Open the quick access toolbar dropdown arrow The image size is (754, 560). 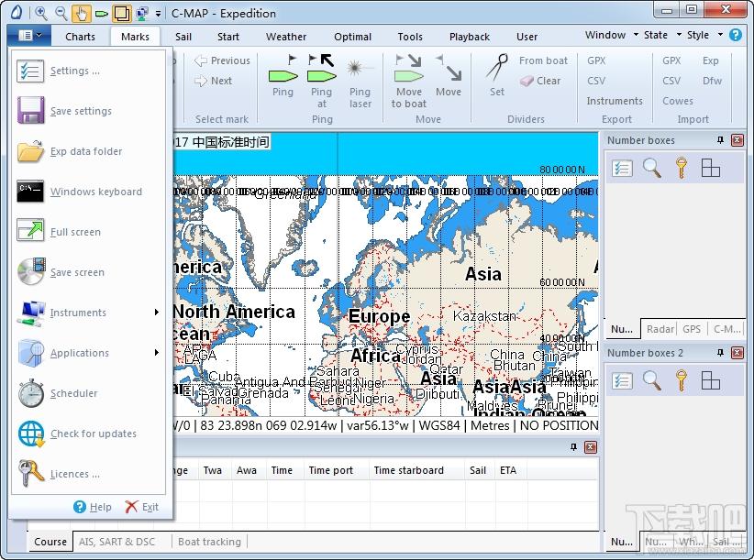point(158,14)
